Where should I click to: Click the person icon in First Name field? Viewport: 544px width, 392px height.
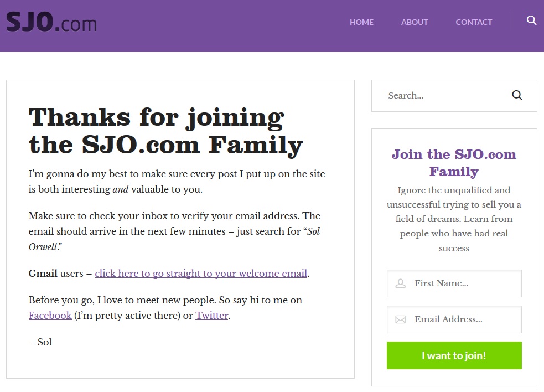[400, 283]
